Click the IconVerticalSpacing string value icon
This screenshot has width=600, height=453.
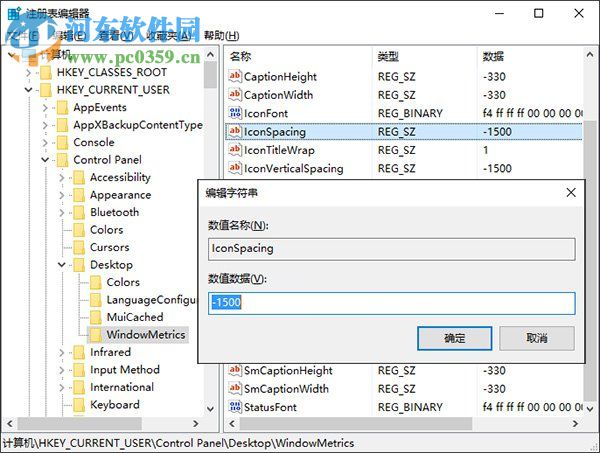coord(235,168)
